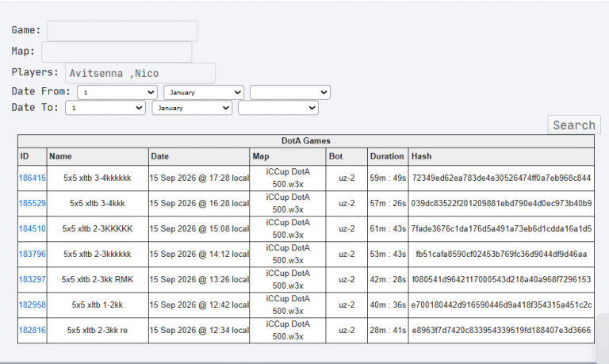Expand the Date To year dropdown
This screenshot has height=364, width=609.
click(x=278, y=108)
